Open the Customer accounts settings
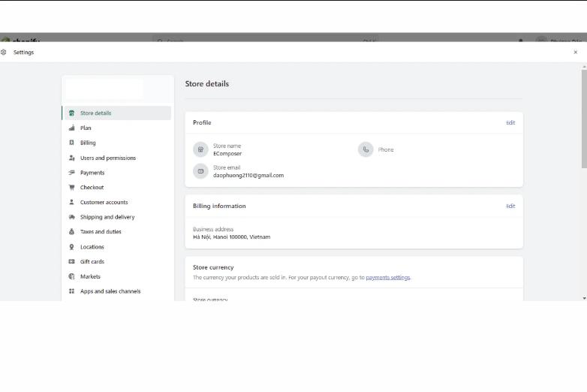This screenshot has width=587, height=392. point(104,202)
